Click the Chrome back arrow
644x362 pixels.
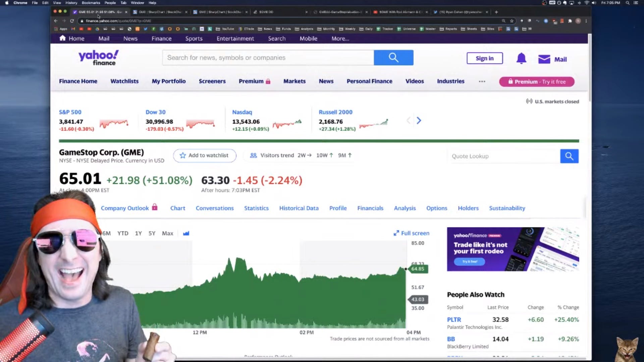pos(56,21)
